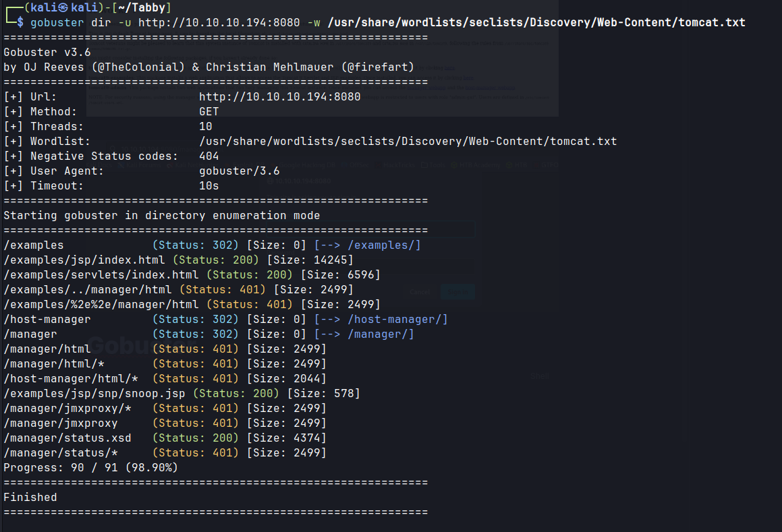782x532 pixels.
Task: Click the 'Progress: 90 / 91 (98.90%)' line
Action: [x=91, y=468]
